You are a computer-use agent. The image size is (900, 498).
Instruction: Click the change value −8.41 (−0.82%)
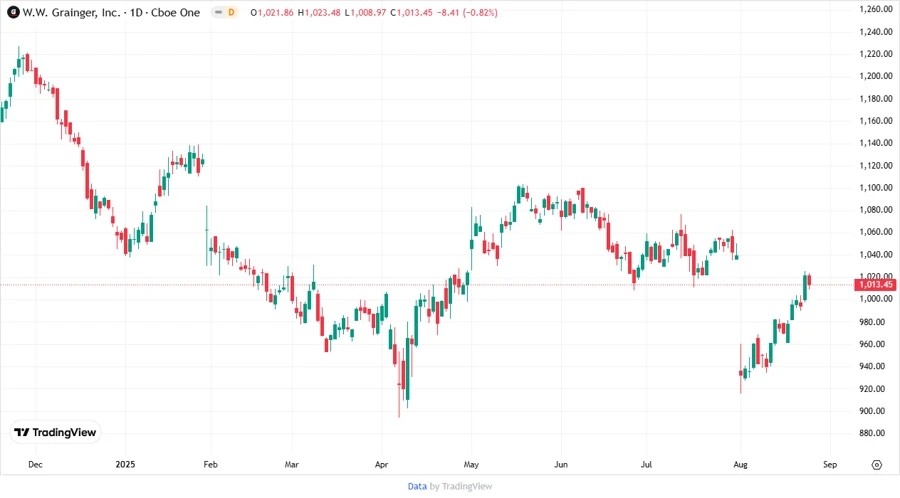coord(467,12)
